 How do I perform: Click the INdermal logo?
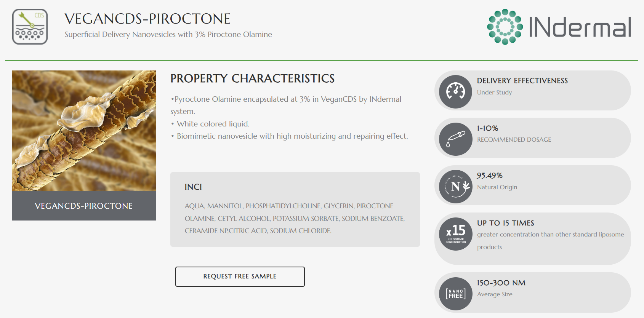(559, 27)
